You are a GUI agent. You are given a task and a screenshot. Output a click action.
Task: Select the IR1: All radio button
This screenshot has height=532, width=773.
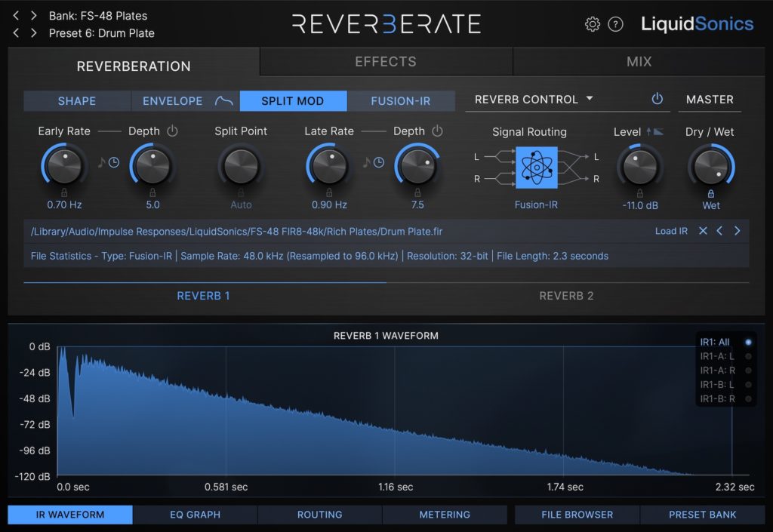pos(748,342)
